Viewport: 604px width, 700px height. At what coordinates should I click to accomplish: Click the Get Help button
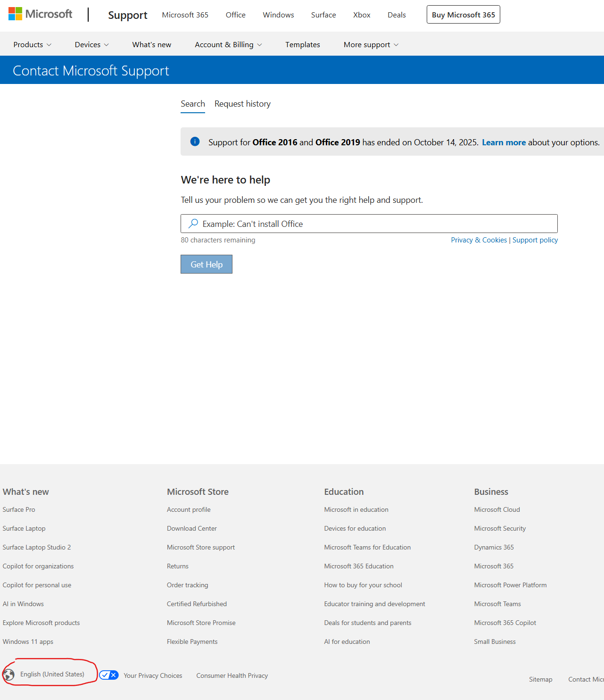(207, 264)
